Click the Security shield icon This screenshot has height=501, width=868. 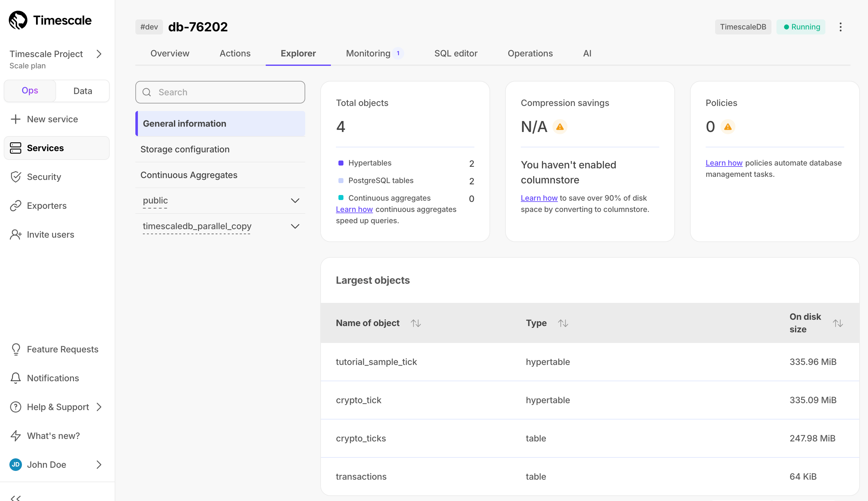click(15, 177)
